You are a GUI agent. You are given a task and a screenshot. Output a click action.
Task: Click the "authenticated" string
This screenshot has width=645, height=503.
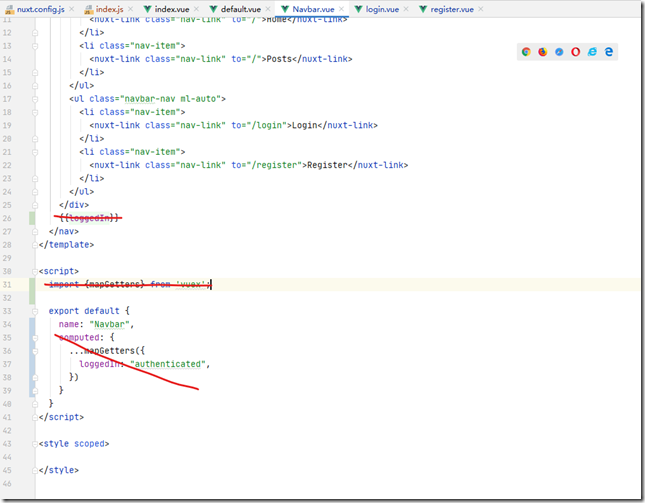[x=167, y=364]
